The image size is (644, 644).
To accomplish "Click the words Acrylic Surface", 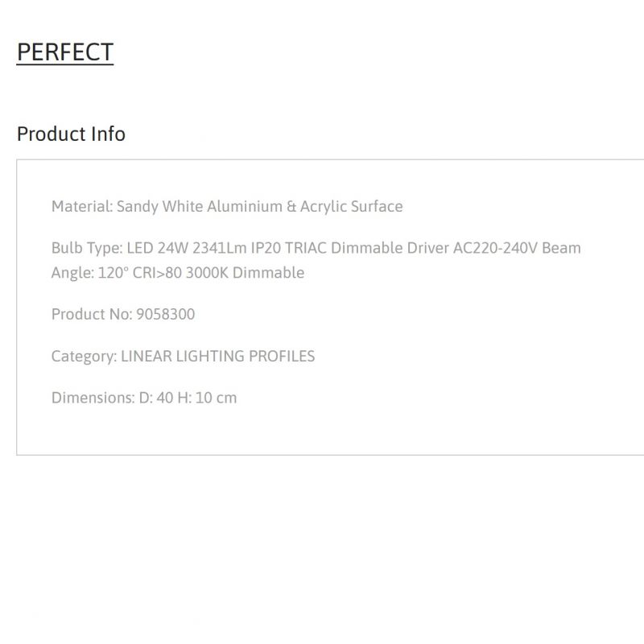I will pos(352,207).
